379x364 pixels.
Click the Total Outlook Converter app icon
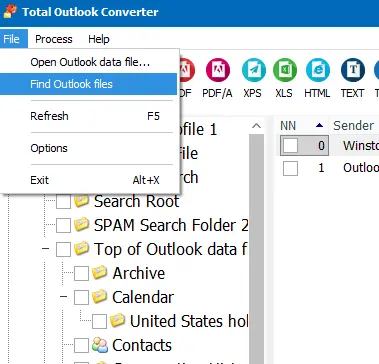click(10, 12)
